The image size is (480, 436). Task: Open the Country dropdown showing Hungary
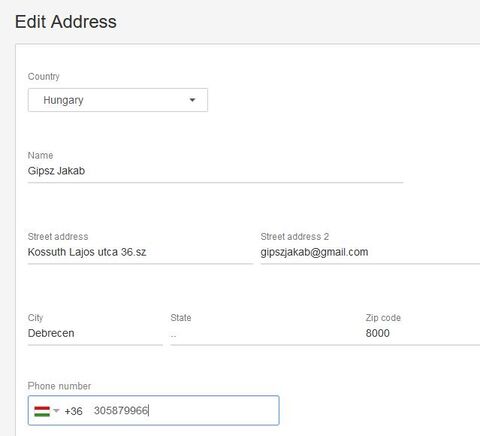(x=118, y=100)
